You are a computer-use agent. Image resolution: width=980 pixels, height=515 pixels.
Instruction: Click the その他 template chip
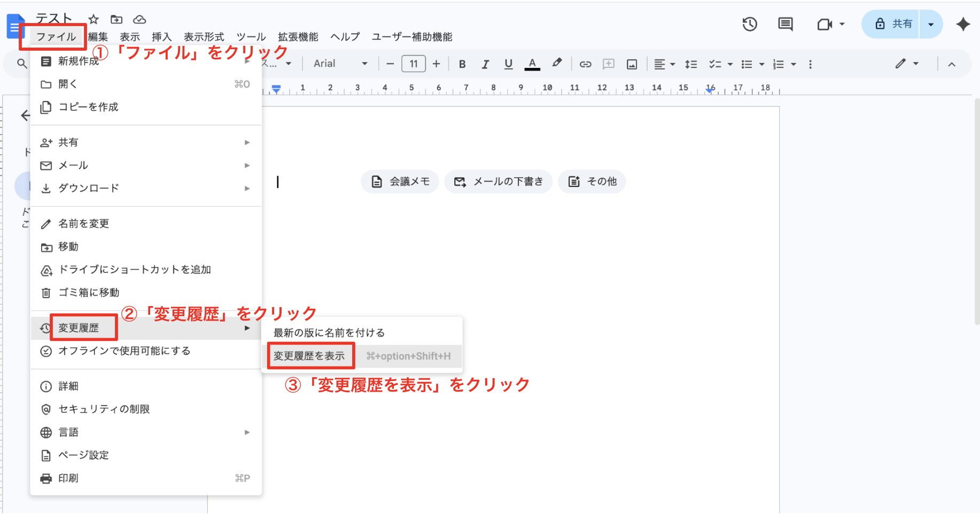[x=592, y=182]
